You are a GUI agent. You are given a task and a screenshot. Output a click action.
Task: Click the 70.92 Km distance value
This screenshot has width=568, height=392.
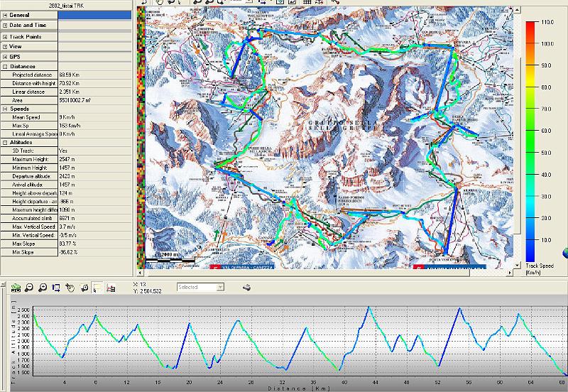tap(69, 83)
